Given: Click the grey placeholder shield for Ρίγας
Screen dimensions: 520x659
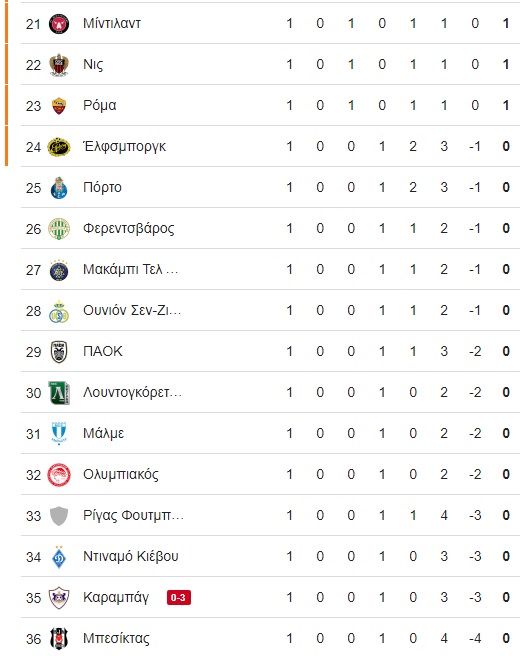Looking at the screenshot, I should pyautogui.click(x=59, y=516).
